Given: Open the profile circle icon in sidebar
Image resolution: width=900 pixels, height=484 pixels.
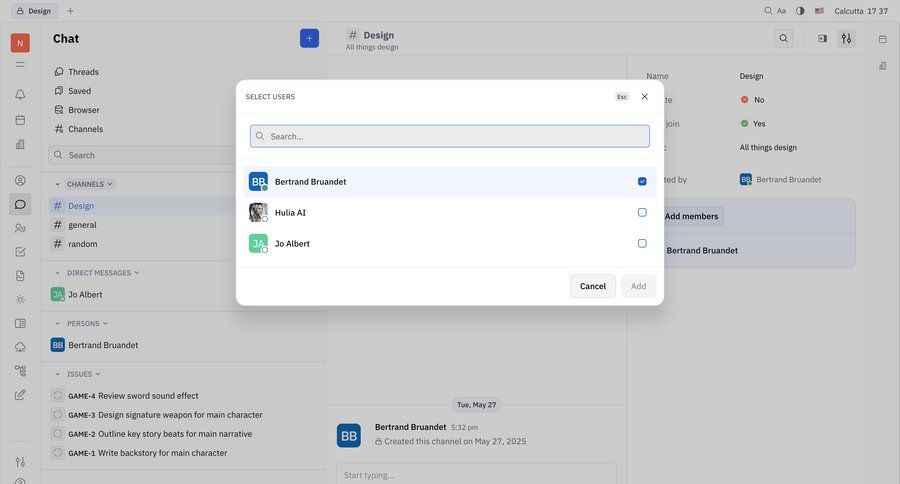Looking at the screenshot, I should (20, 180).
